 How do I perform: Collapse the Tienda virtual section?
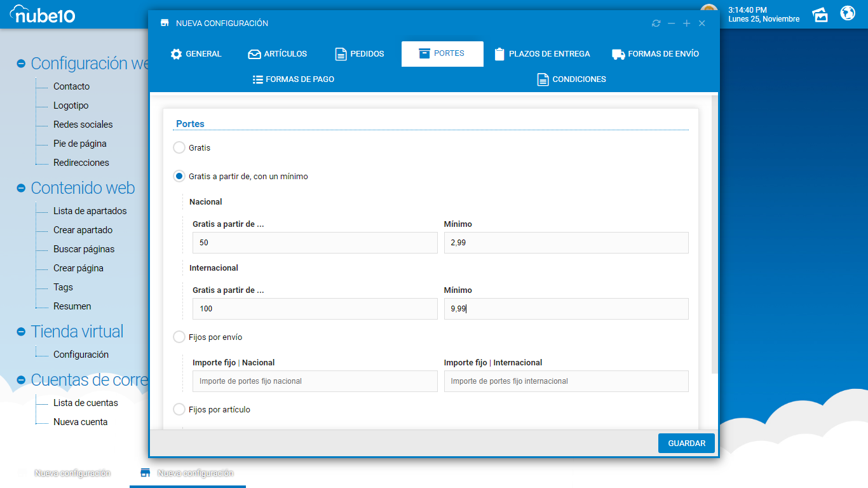tap(21, 332)
